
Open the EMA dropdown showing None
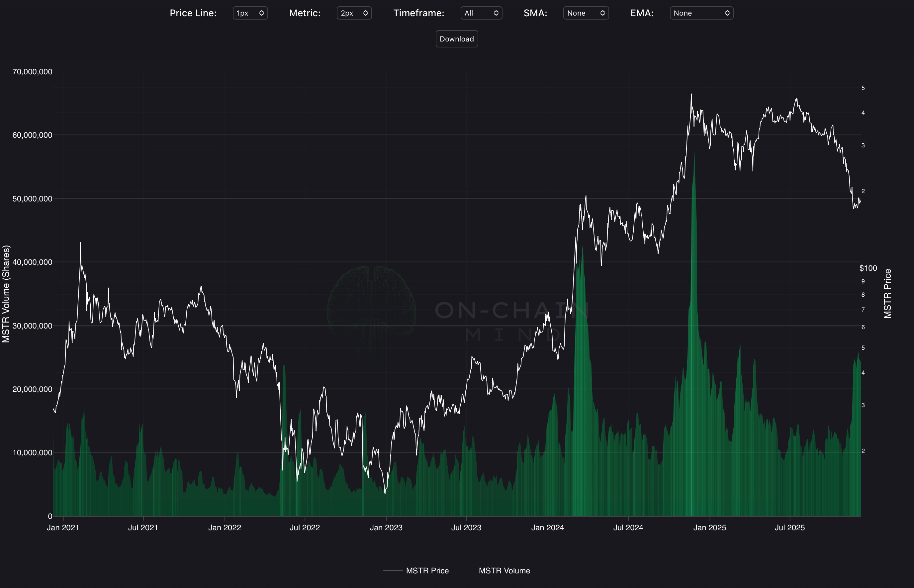point(701,13)
